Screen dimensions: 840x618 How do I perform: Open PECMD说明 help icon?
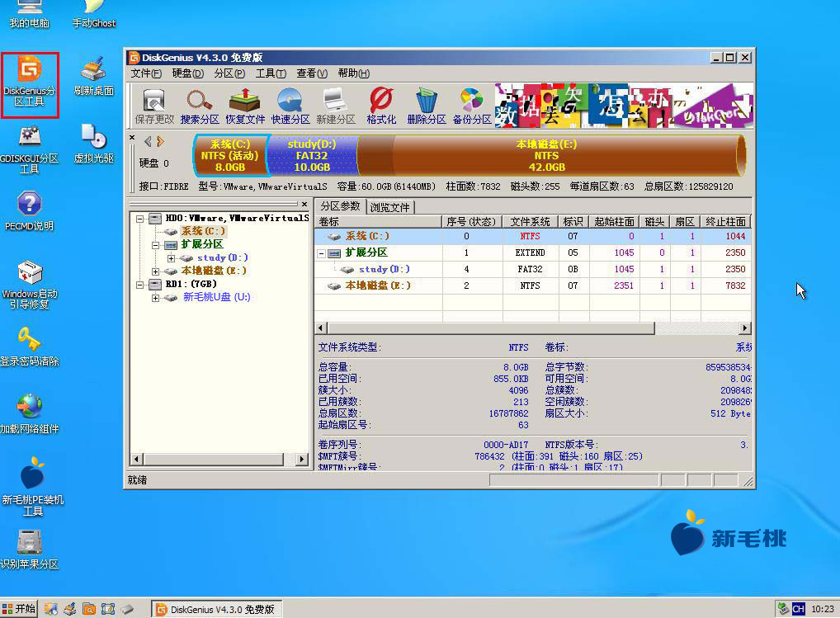point(30,211)
